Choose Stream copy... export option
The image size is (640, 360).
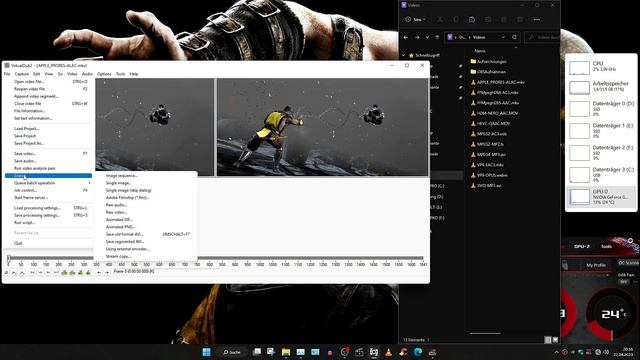coord(146,256)
